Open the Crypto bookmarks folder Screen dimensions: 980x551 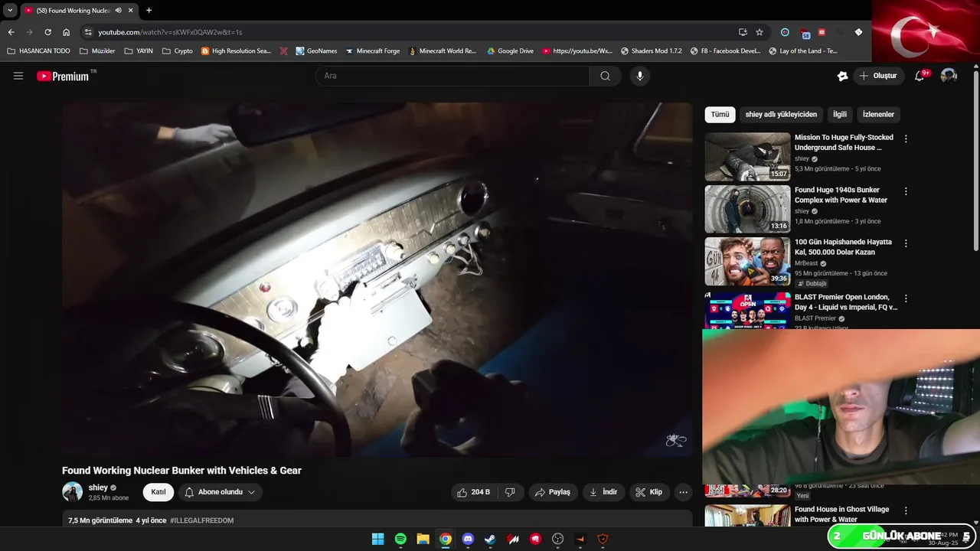coord(178,51)
